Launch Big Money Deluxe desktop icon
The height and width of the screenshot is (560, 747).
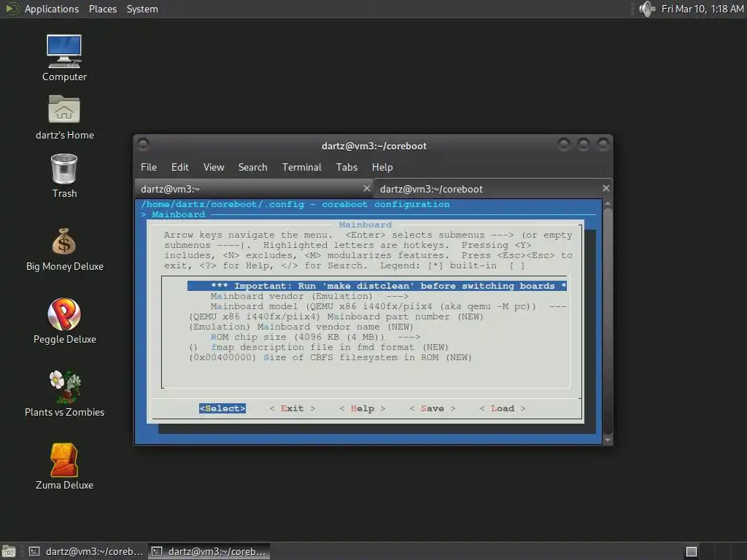coord(64,249)
